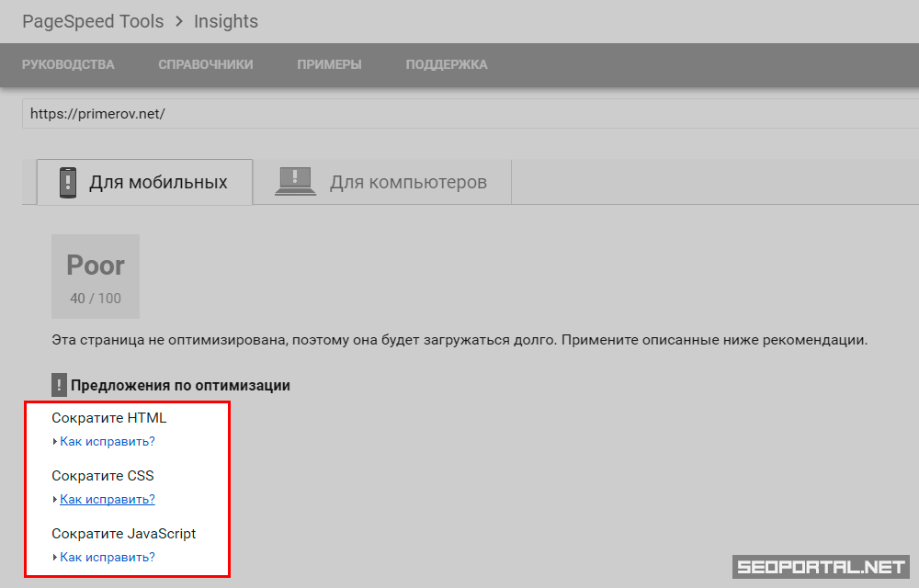
Task: Click the mobile phone icon in the tab
Action: (x=67, y=182)
